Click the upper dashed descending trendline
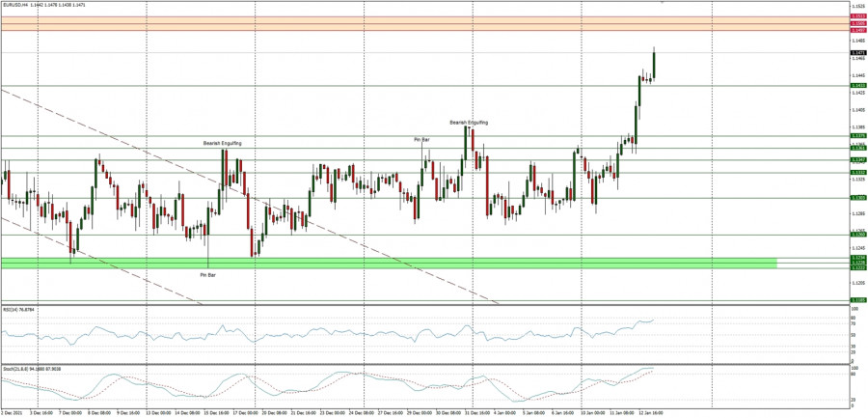The width and height of the screenshot is (868, 418). click(x=249, y=196)
